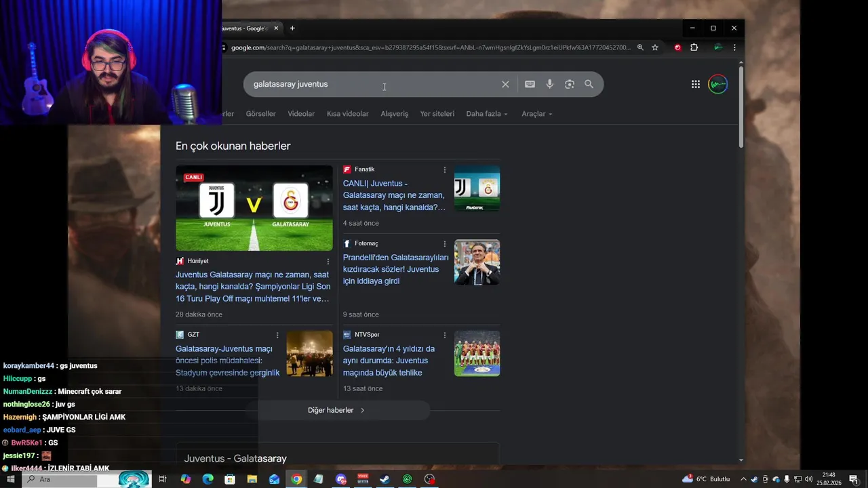Viewport: 868px width, 488px height.
Task: Switch to the Videolar tab
Action: (301, 114)
